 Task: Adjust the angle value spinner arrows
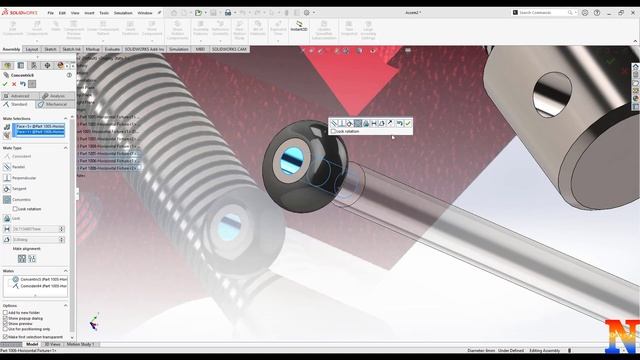click(x=62, y=240)
